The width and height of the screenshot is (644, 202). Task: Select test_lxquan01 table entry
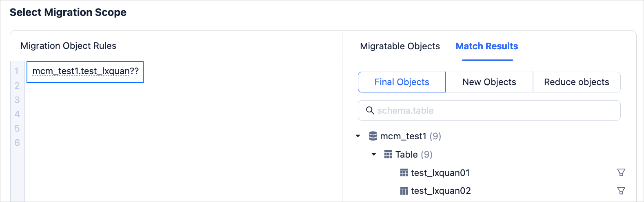point(440,173)
